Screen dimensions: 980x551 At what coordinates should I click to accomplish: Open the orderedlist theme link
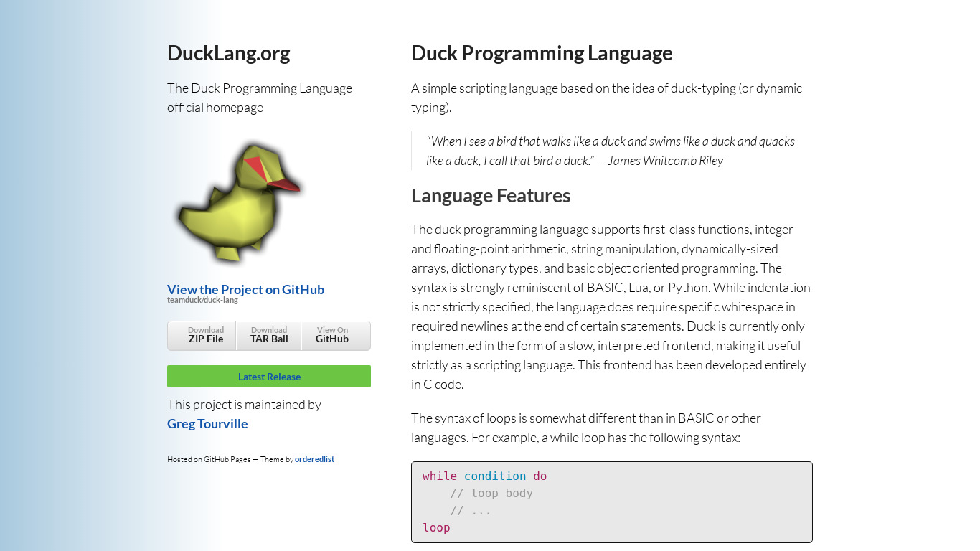(314, 459)
